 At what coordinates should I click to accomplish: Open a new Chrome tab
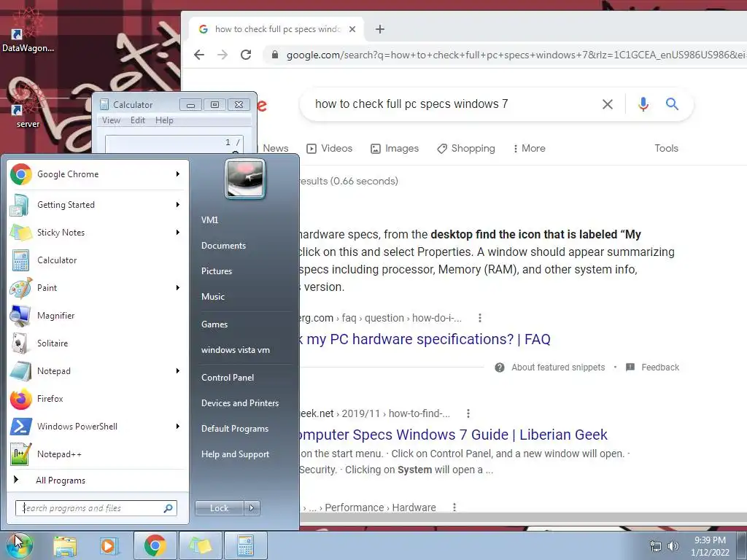tap(379, 29)
